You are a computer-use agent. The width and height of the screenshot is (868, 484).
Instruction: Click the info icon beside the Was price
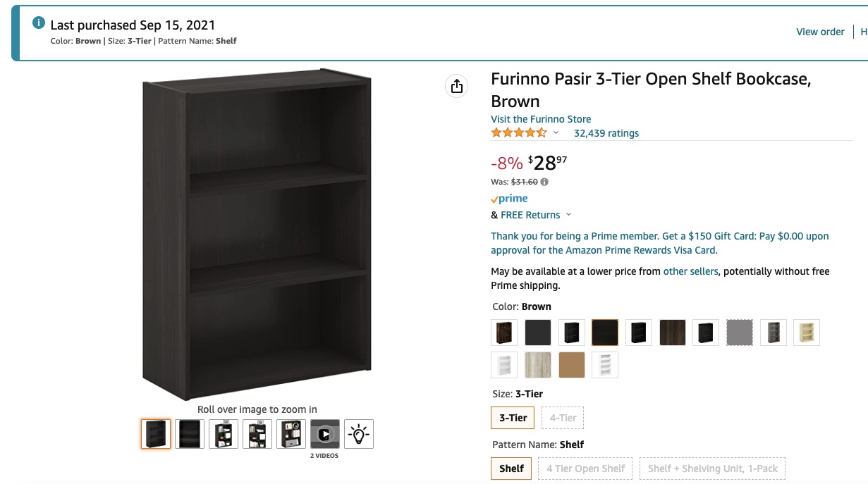pos(544,182)
